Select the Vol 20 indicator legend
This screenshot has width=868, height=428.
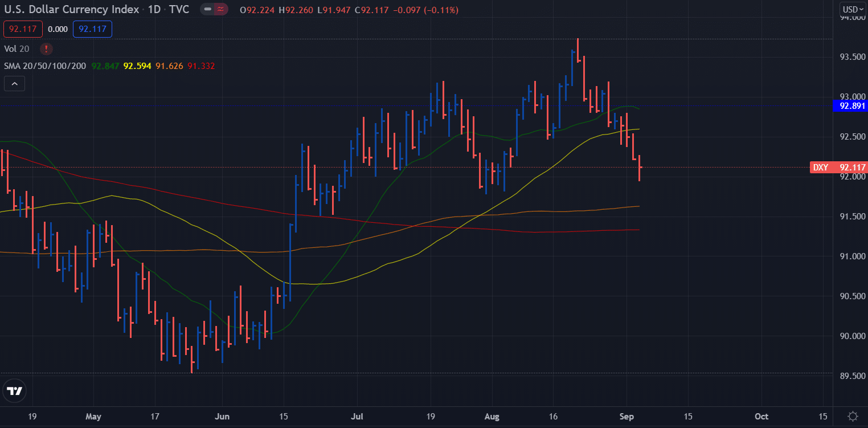(x=17, y=49)
